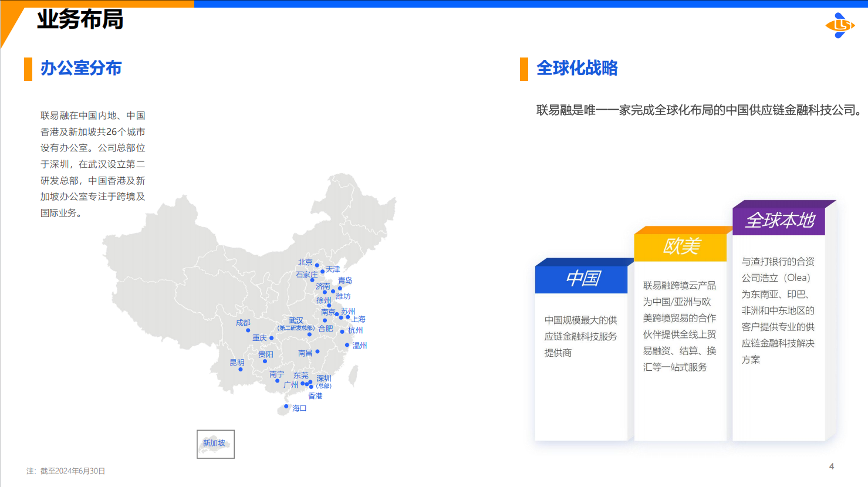Click the 潍坊 city label
The image size is (868, 487).
(x=343, y=296)
